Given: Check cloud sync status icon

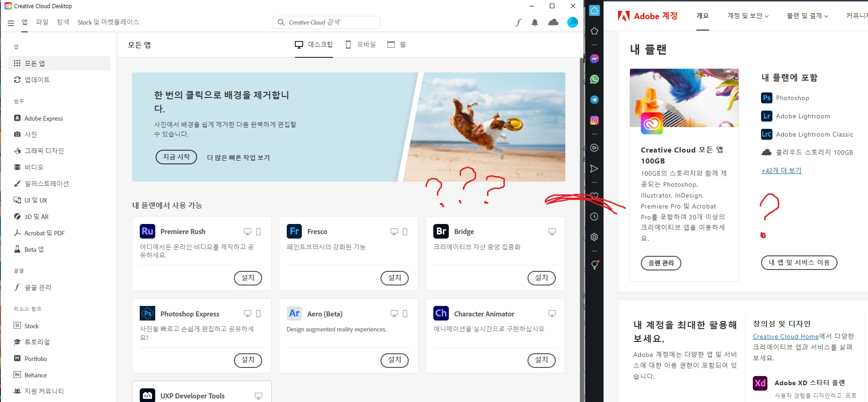Looking at the screenshot, I should pyautogui.click(x=553, y=22).
